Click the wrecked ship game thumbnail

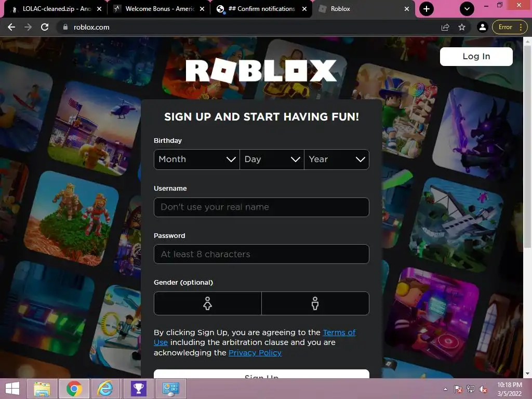pyautogui.click(x=456, y=224)
